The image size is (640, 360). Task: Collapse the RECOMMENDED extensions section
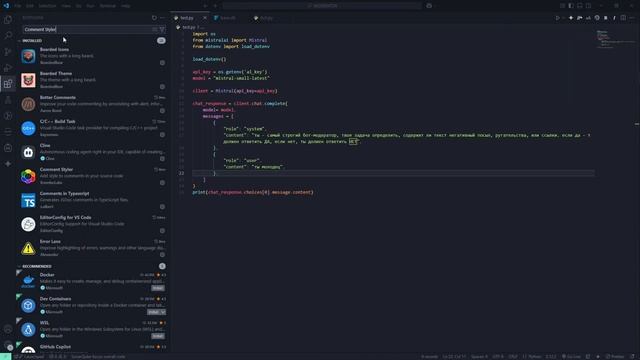click(x=37, y=266)
